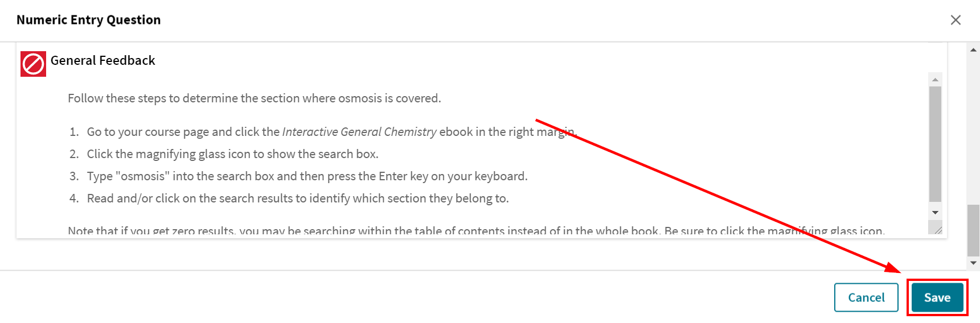Save the numeric entry question
The image size is (980, 323).
(937, 297)
